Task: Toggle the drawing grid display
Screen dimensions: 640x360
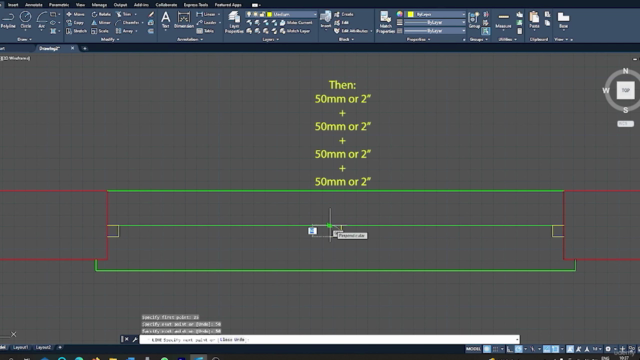Action: [487, 349]
